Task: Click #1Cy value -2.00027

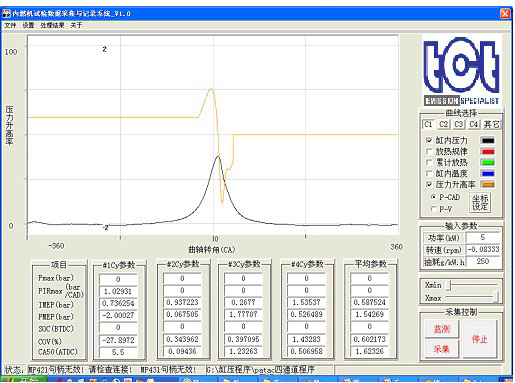Action: (118, 315)
